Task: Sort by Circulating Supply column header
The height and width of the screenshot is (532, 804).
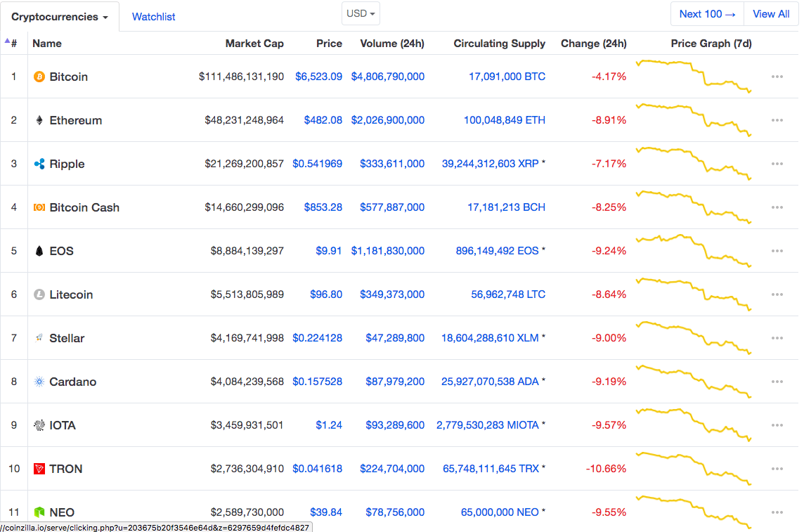Action: [x=499, y=44]
